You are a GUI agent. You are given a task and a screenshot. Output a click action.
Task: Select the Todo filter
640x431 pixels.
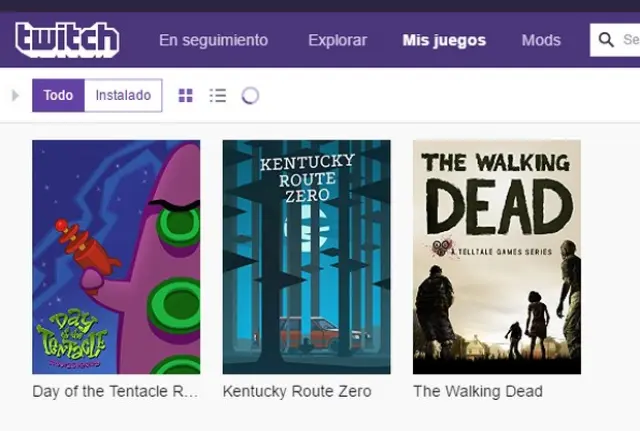pos(58,96)
